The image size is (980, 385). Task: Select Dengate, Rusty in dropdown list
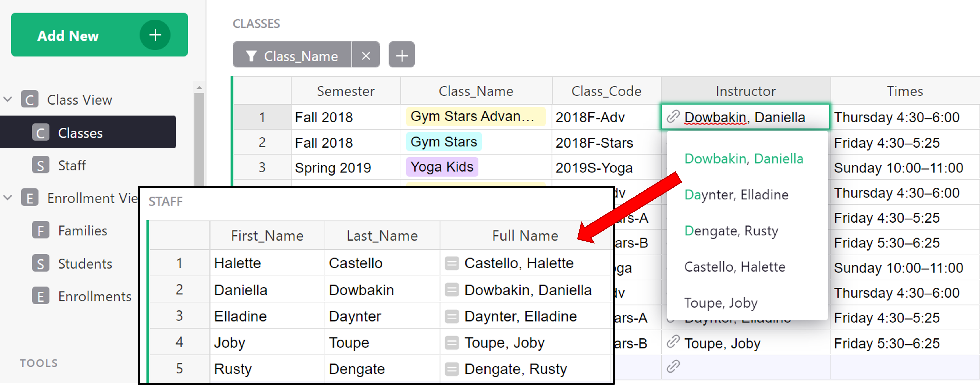pyautogui.click(x=731, y=231)
